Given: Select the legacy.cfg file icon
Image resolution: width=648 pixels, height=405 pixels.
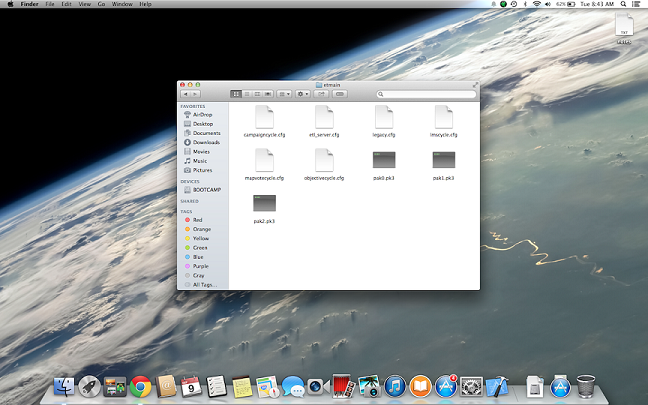Looking at the screenshot, I should click(x=384, y=117).
